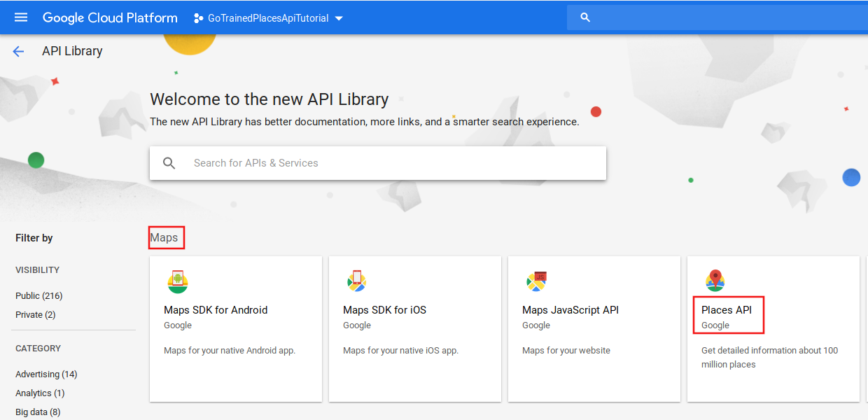Click the Maps JavaScript API icon
868x420 pixels.
click(536, 281)
